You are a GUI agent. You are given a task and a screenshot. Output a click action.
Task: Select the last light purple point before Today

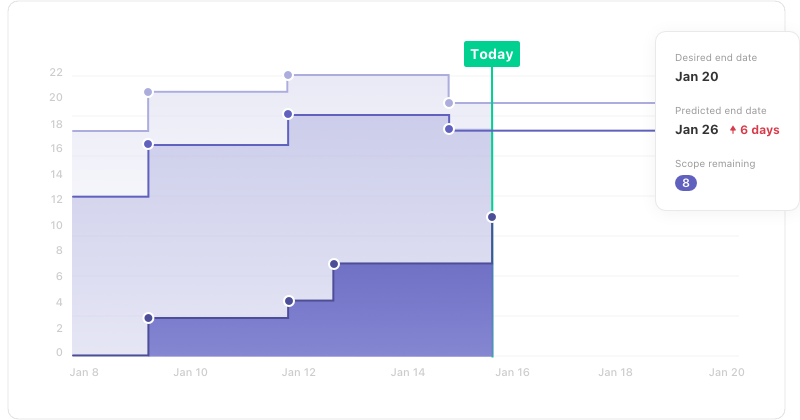[x=448, y=103]
